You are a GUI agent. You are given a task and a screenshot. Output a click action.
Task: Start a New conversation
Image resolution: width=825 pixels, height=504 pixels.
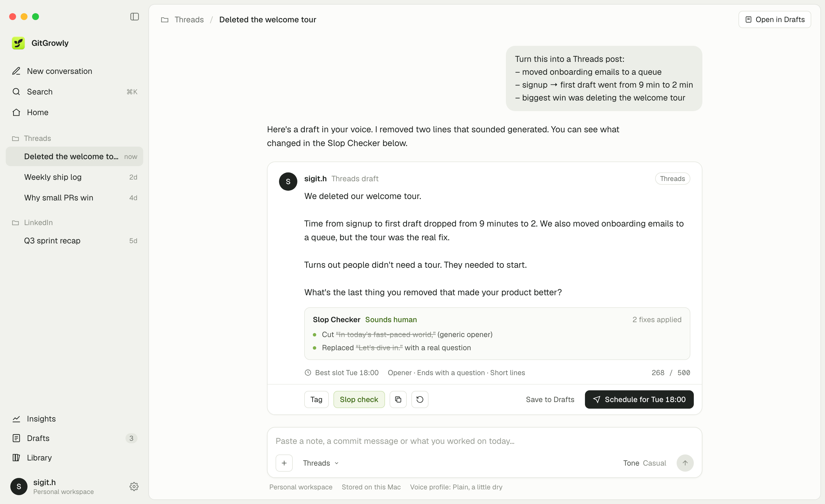74,71
